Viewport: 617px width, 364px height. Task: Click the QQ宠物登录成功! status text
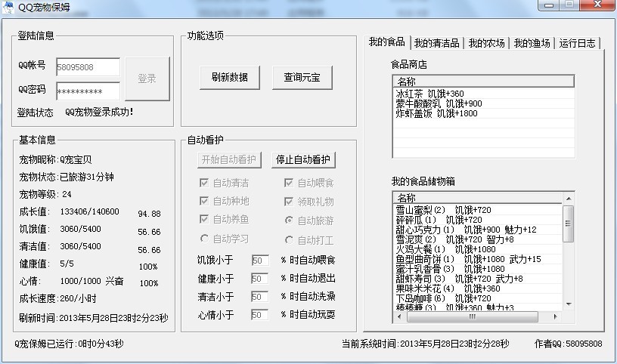[x=99, y=112]
